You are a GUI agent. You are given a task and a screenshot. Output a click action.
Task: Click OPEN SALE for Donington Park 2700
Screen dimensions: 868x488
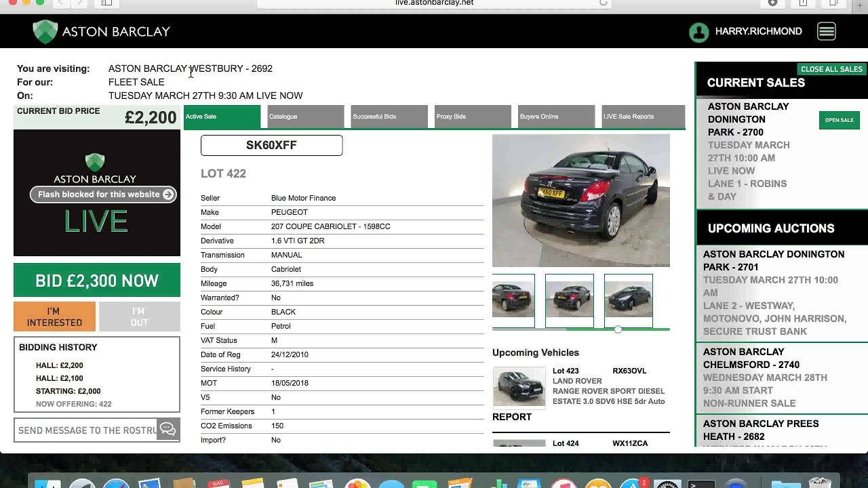(839, 120)
